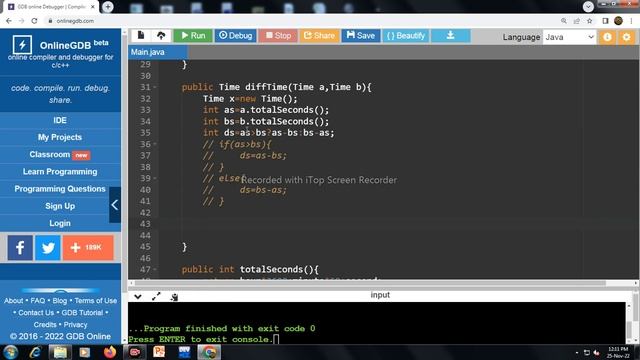Viewport: 640px width, 360px height.
Task: Reload the page
Action: click(x=34, y=21)
